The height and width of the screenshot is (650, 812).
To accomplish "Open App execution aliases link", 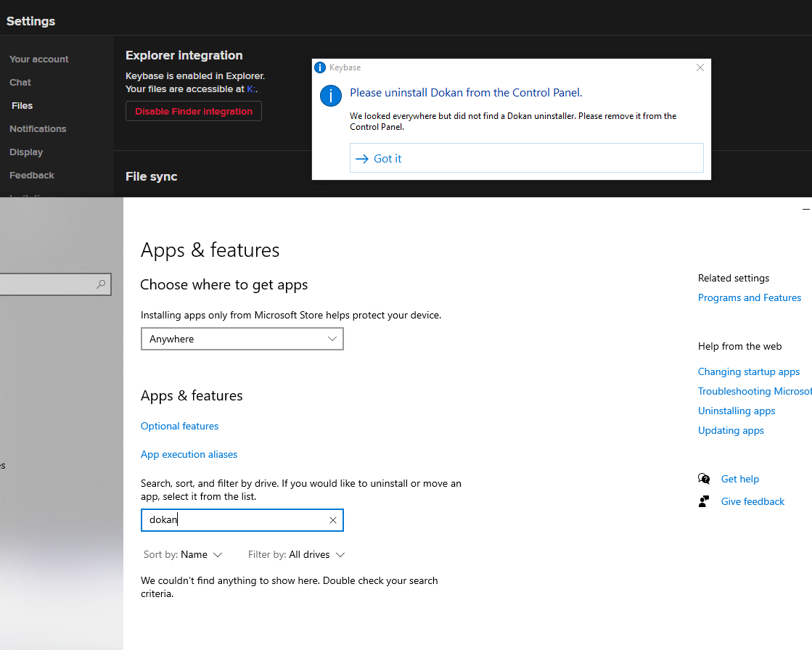I will [x=189, y=454].
